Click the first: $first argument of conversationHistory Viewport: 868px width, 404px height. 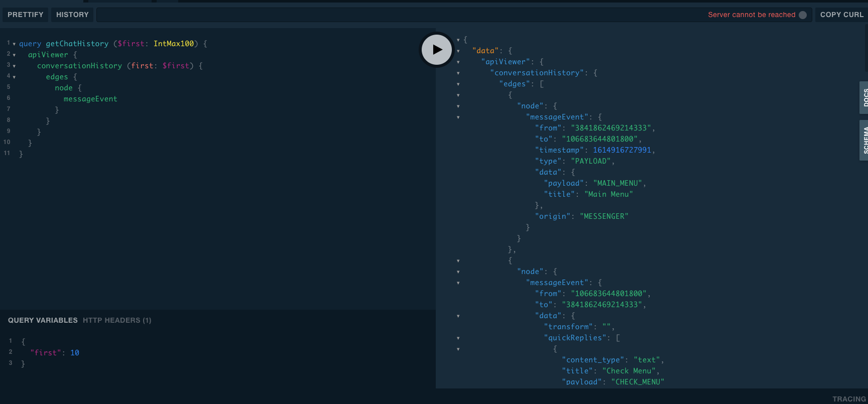[160, 66]
